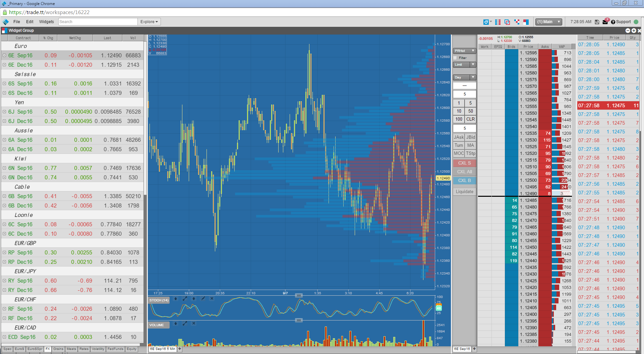Click the order quantity field above the 1 button
The image size is (644, 354).
[465, 94]
